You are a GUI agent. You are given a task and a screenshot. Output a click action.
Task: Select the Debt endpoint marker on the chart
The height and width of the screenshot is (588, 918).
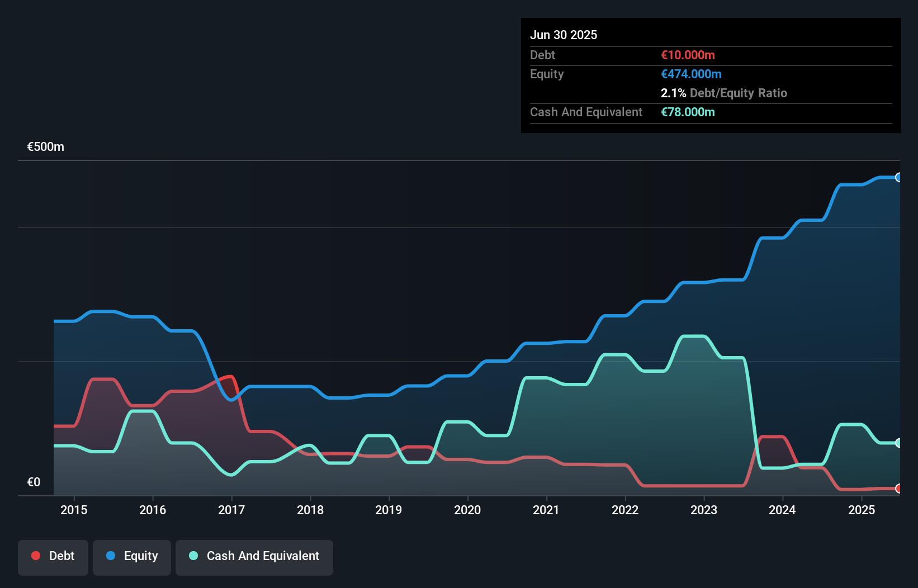pyautogui.click(x=899, y=488)
